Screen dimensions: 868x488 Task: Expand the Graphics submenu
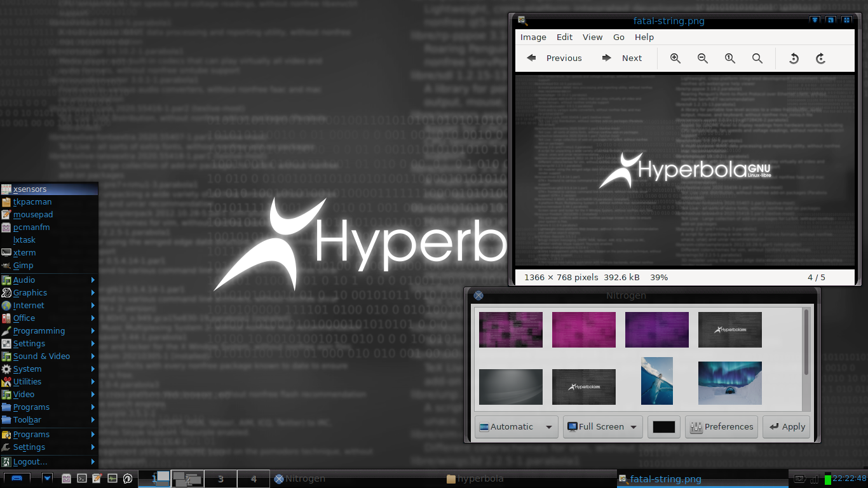[x=49, y=293]
